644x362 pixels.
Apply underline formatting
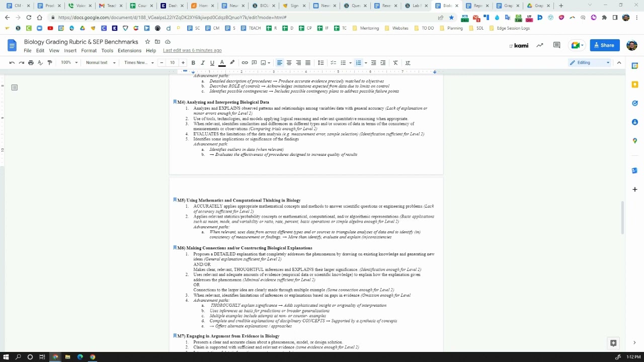[x=212, y=63]
